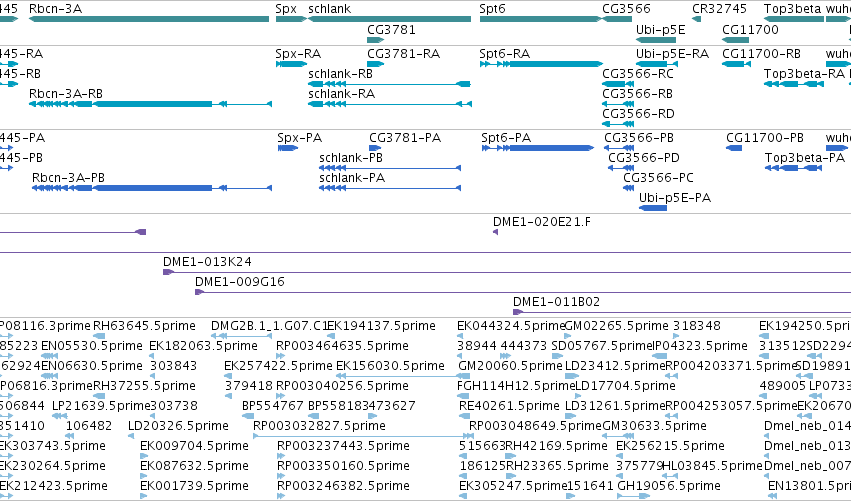851x501 pixels.
Task: Click the Spx-PA protein label
Action: (x=300, y=138)
